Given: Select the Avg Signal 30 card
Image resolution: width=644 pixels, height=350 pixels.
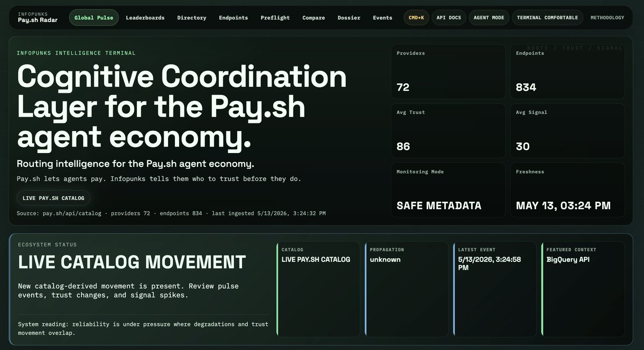Looking at the screenshot, I should pos(567,131).
